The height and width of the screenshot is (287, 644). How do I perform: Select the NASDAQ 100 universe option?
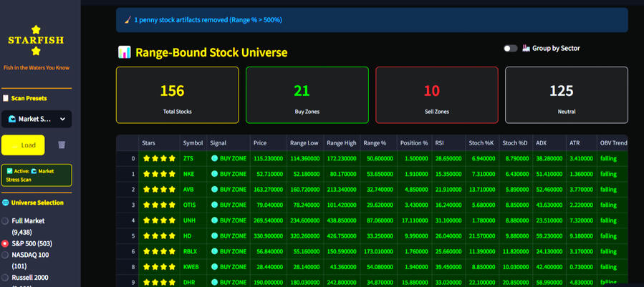6,255
